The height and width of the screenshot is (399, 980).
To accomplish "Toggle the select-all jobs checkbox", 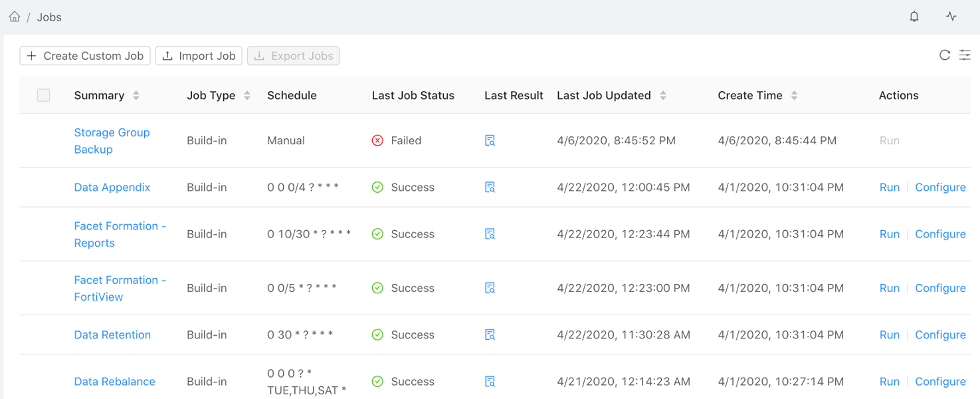I will pyautogui.click(x=44, y=95).
